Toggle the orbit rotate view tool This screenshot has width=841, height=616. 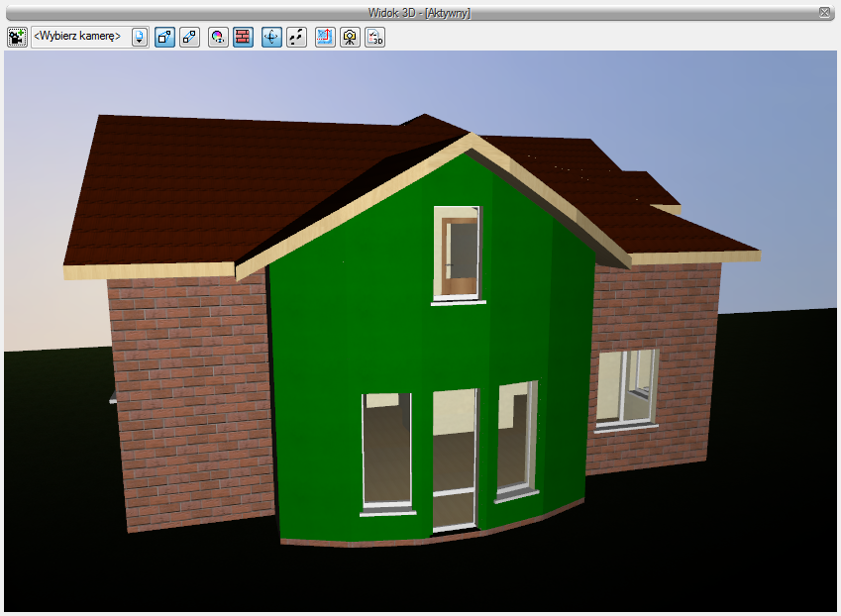tap(272, 37)
